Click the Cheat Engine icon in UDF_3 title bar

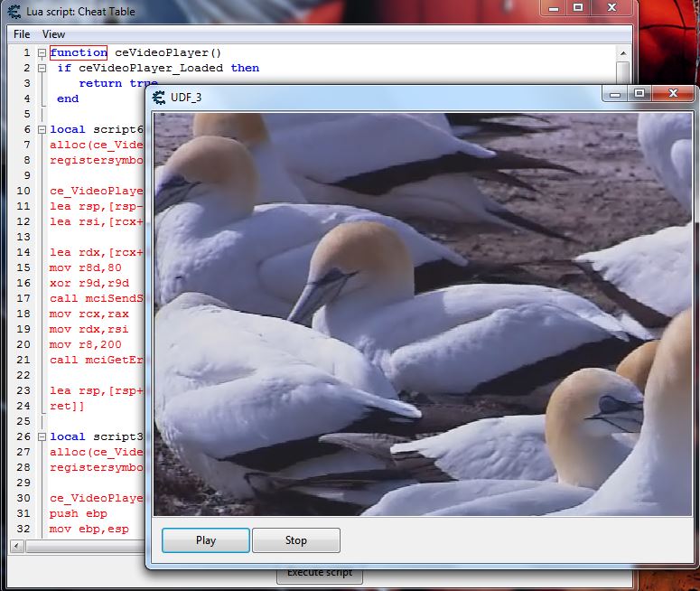coord(159,97)
